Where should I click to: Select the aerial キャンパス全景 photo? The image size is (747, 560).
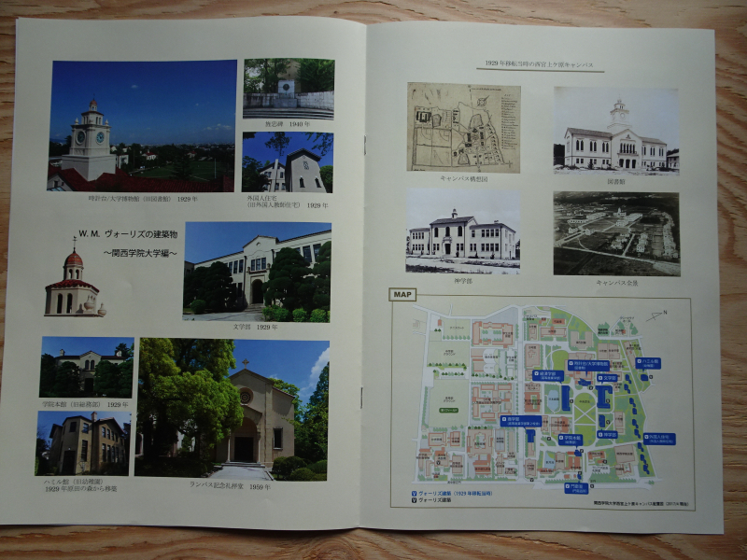pyautogui.click(x=616, y=234)
